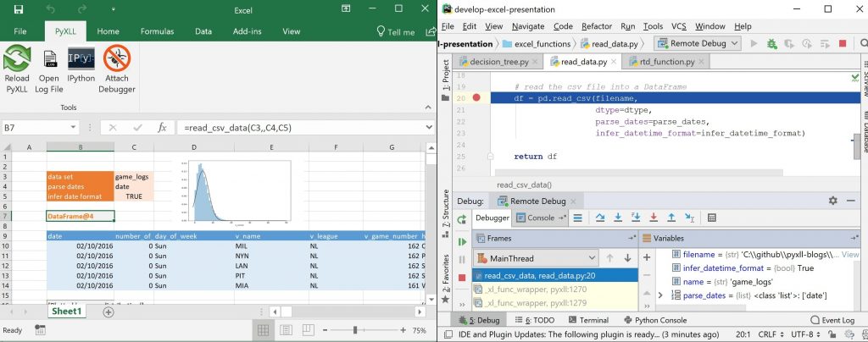Screen dimensions: 868x342
Task: Expand the Excel formula bar
Action: [429, 128]
